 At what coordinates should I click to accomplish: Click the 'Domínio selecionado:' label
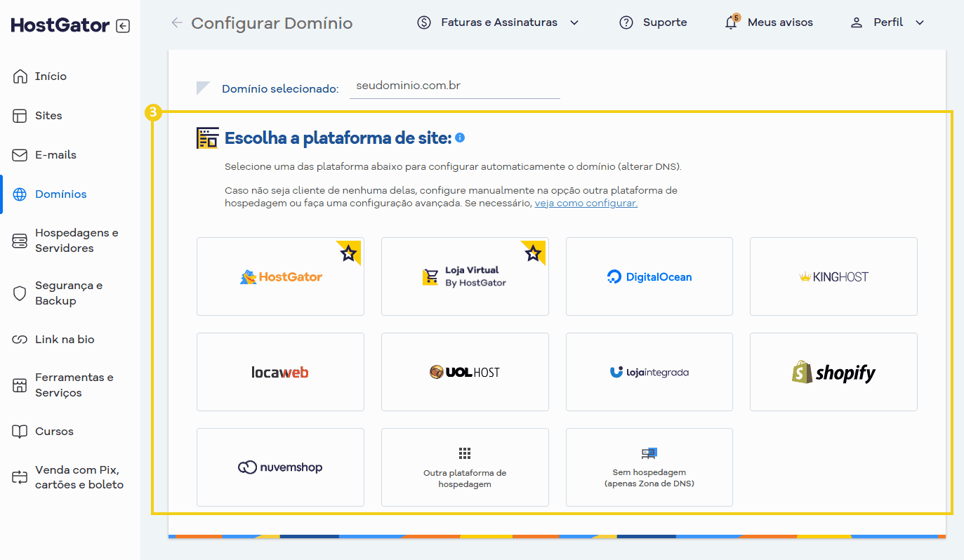280,89
